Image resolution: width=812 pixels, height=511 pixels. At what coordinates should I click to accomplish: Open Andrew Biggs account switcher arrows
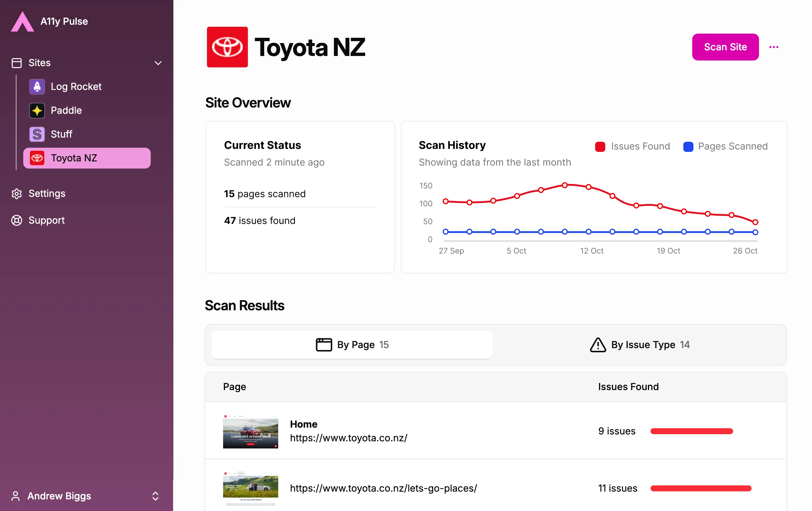click(155, 496)
